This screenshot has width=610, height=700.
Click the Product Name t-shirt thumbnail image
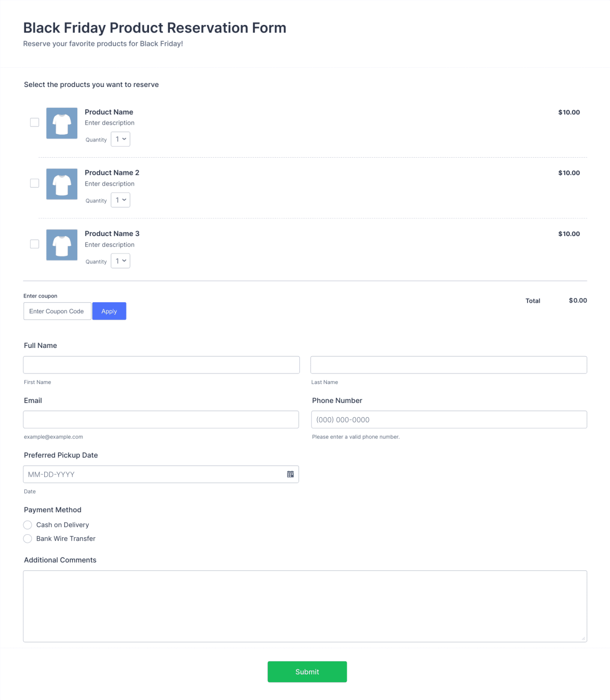62,123
